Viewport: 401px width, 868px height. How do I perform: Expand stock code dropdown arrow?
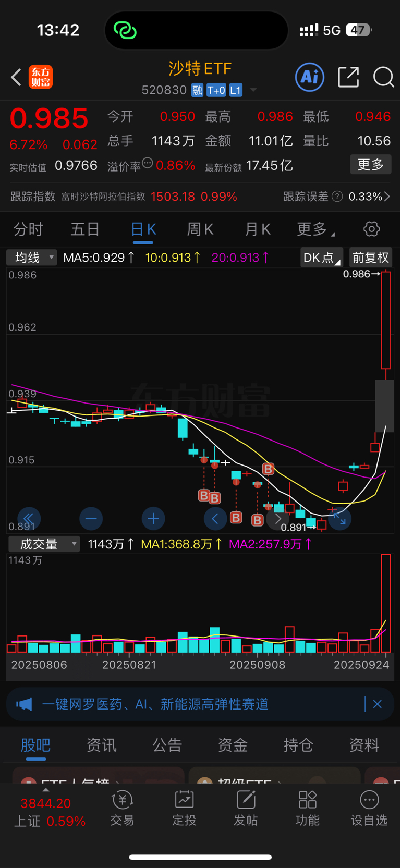coord(253,90)
